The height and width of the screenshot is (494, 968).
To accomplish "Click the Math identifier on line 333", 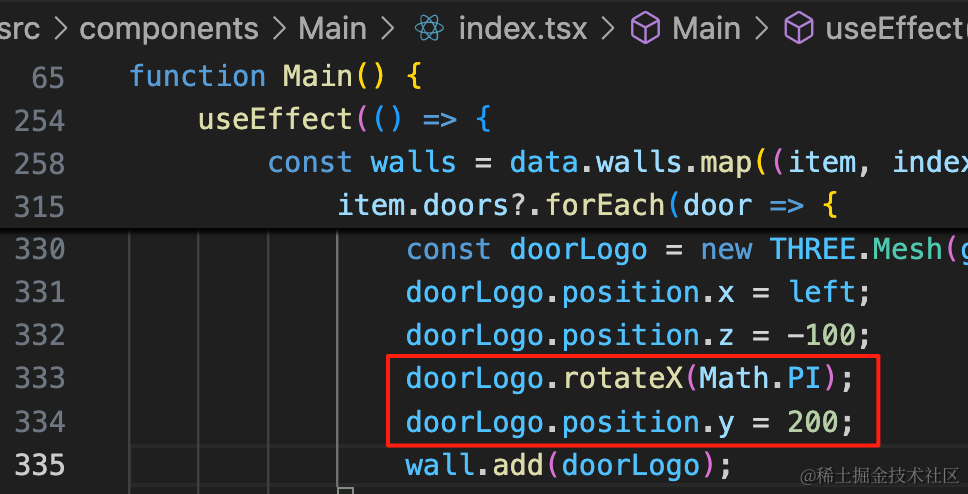I will point(734,378).
